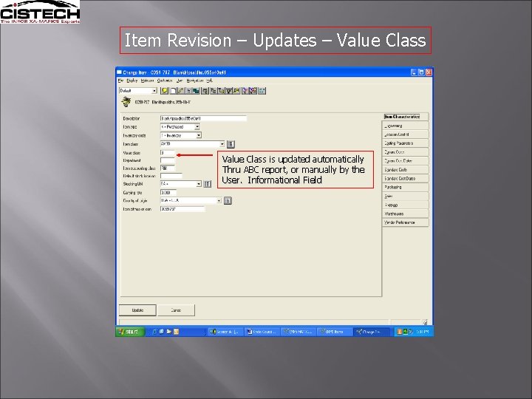Open the Current Costs tab

click(405, 152)
